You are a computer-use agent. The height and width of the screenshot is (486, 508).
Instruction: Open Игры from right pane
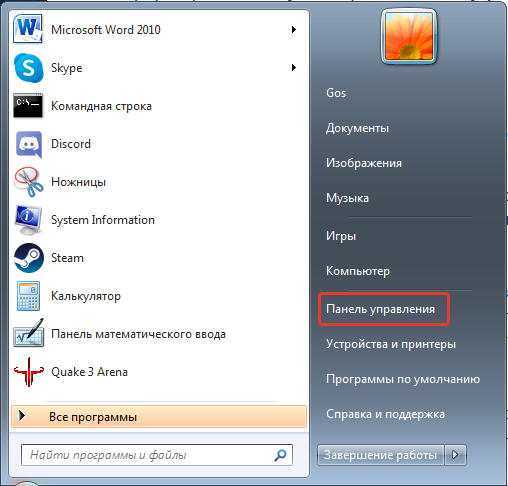coord(341,236)
